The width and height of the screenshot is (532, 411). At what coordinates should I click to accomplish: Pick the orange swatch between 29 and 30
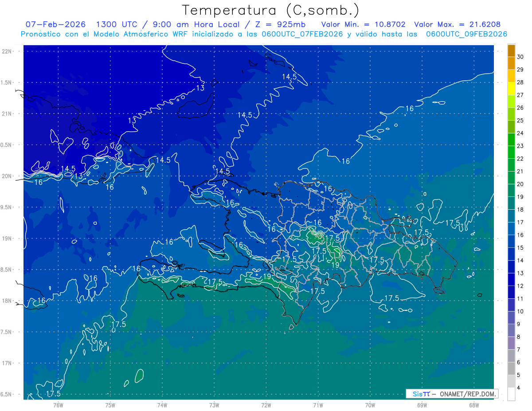511,63
